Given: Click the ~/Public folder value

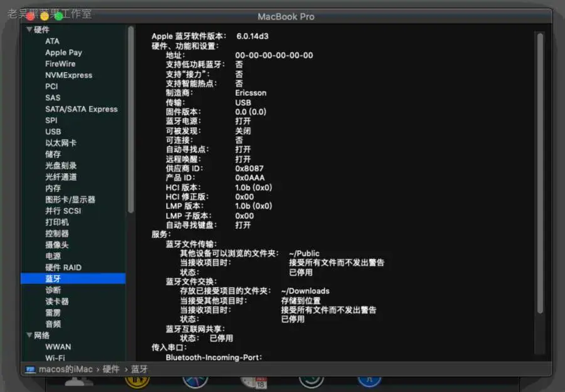Looking at the screenshot, I should tap(304, 253).
